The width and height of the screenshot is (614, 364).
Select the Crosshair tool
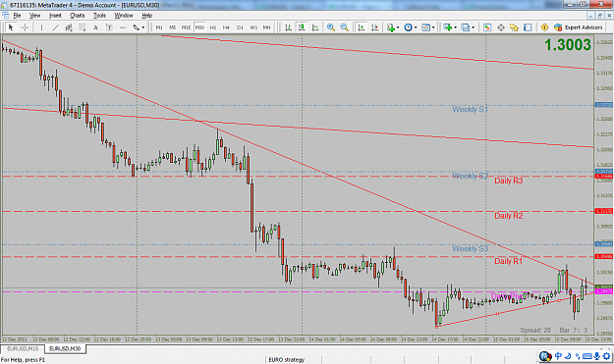coord(25,27)
